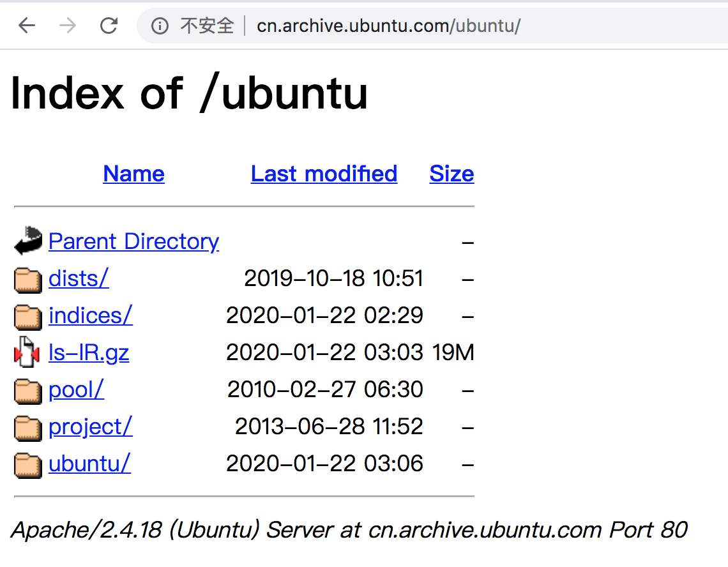The image size is (728, 567).
Task: Open the dists/ directory link
Action: (79, 278)
